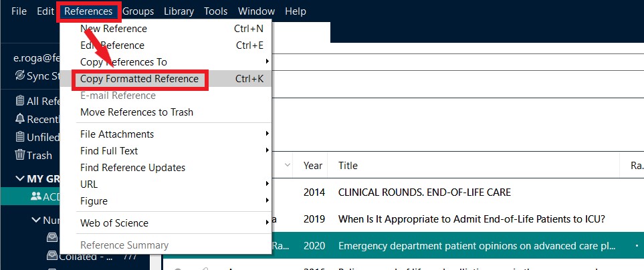Click the column sort chevron beside Year
This screenshot has width=644, height=270.
pyautogui.click(x=287, y=165)
